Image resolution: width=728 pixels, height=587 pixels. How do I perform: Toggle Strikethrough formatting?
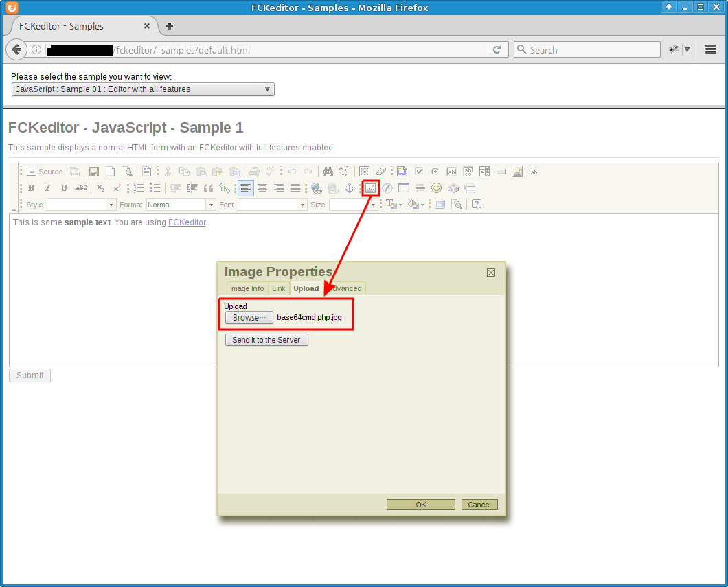[x=81, y=188]
